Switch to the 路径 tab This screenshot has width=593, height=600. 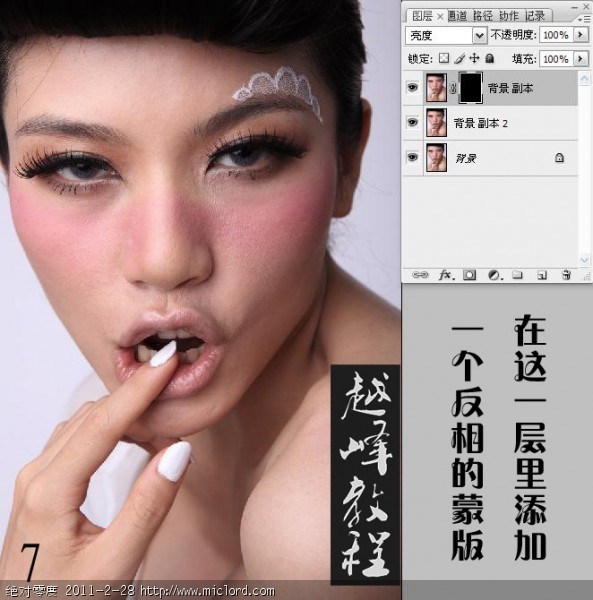point(483,16)
